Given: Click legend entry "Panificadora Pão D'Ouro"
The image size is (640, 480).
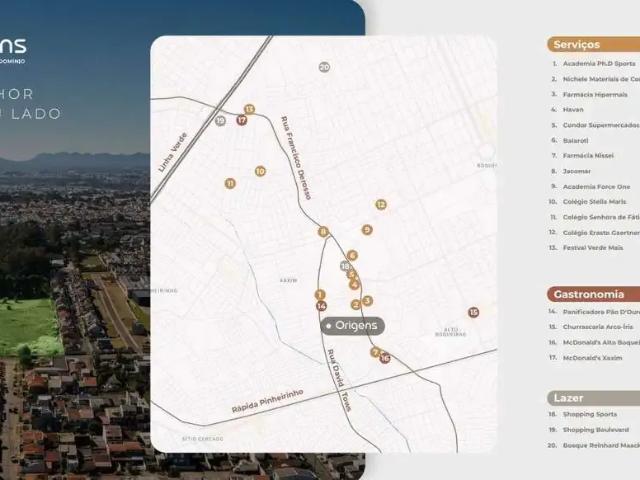Looking at the screenshot, I should 601,312.
